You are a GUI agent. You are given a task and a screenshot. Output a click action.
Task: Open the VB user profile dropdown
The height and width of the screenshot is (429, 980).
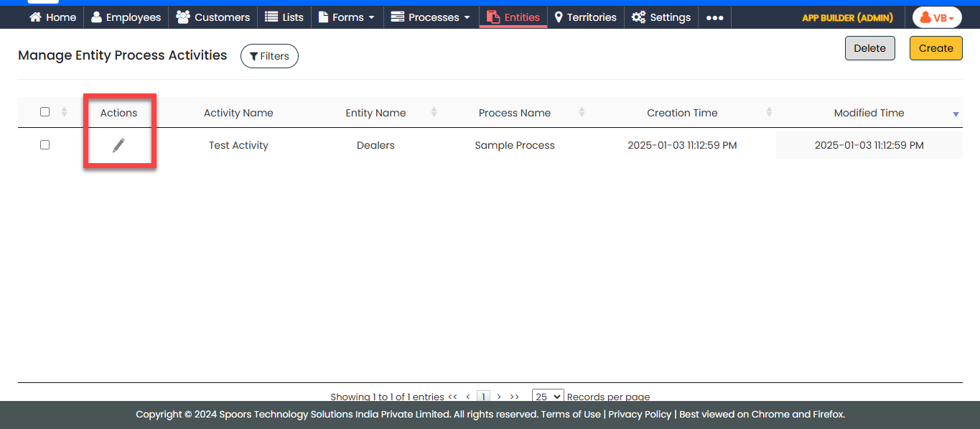tap(937, 18)
